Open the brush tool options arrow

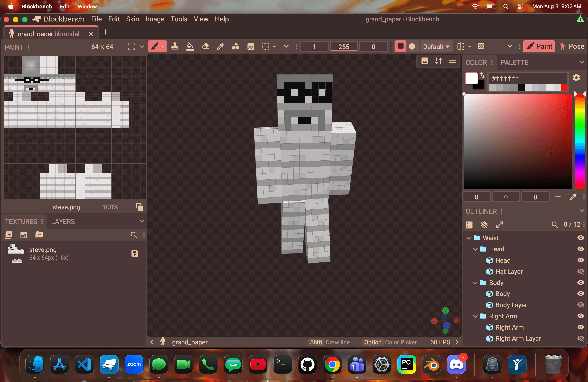click(x=163, y=46)
